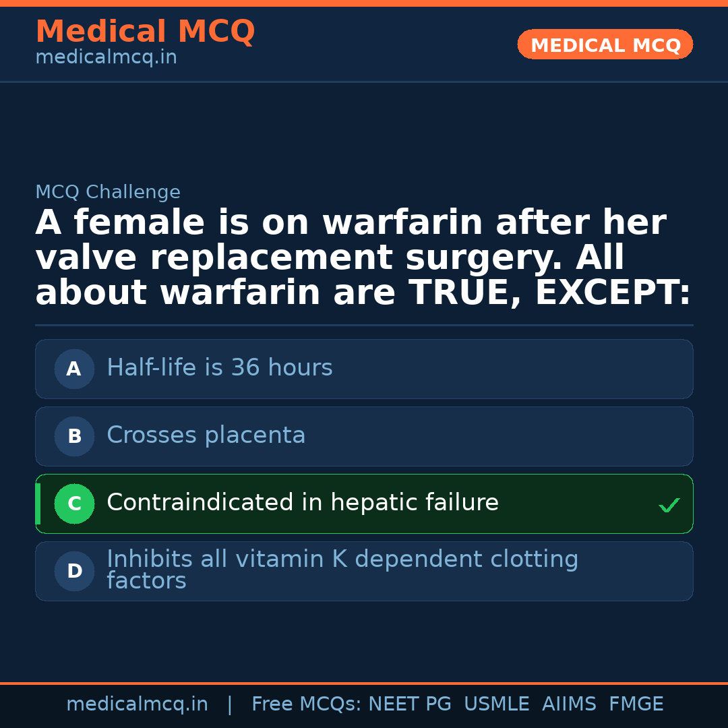Click the orange 'Medical MCQ' header title
Image resolution: width=728 pixels, height=728 pixels.
point(145,32)
